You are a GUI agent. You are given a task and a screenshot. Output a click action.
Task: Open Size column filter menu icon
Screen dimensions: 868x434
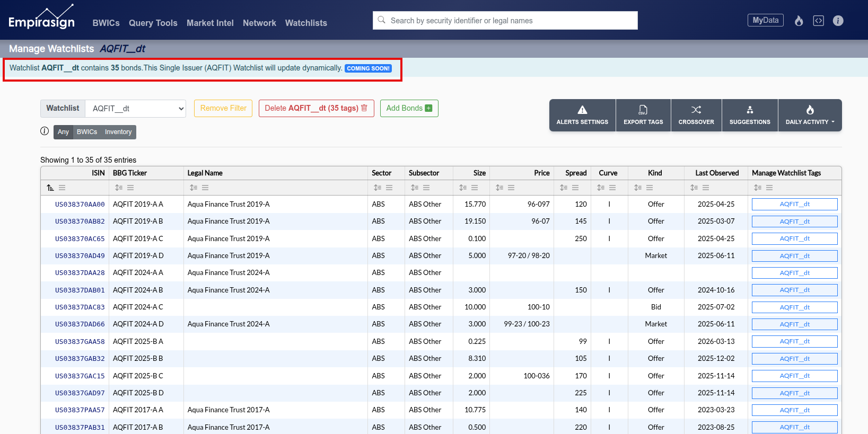tap(475, 188)
